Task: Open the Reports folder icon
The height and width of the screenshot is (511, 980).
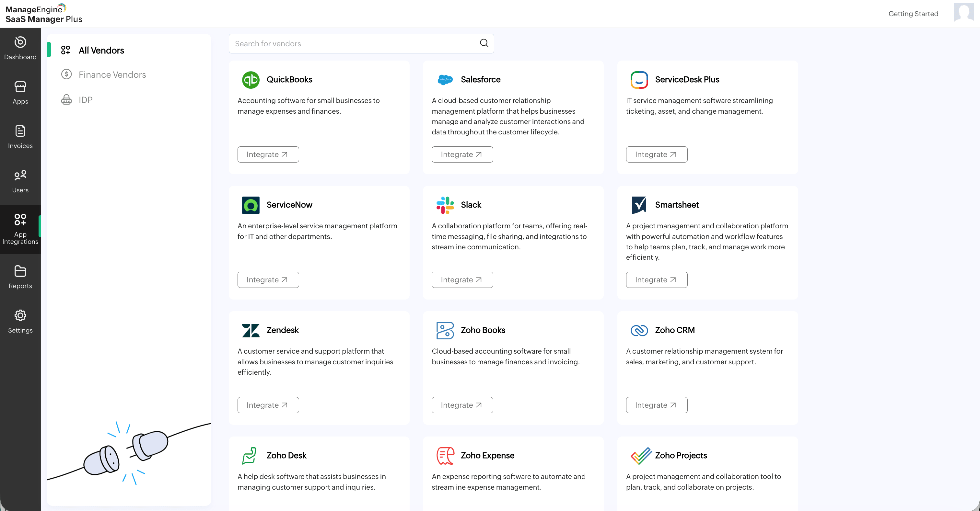Action: [20, 271]
